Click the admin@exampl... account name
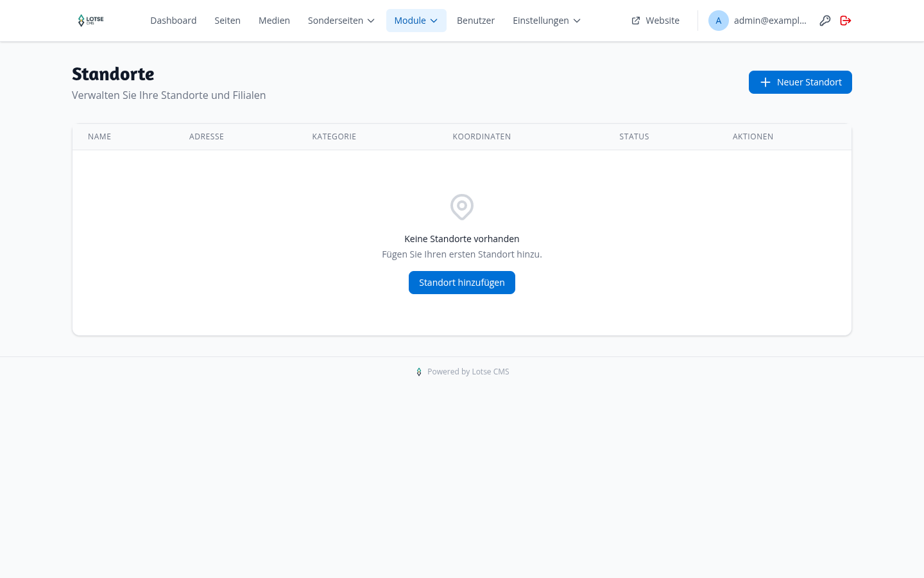This screenshot has width=924, height=578. 770,21
